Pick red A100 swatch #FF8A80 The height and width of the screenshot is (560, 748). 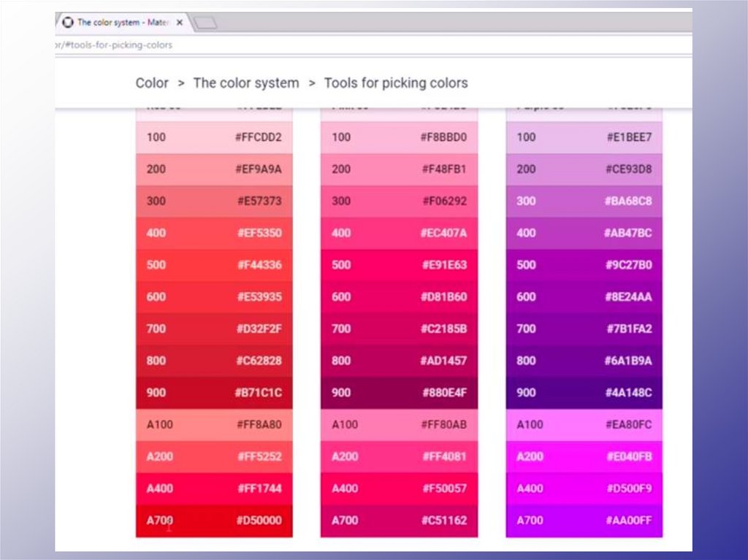tap(214, 425)
